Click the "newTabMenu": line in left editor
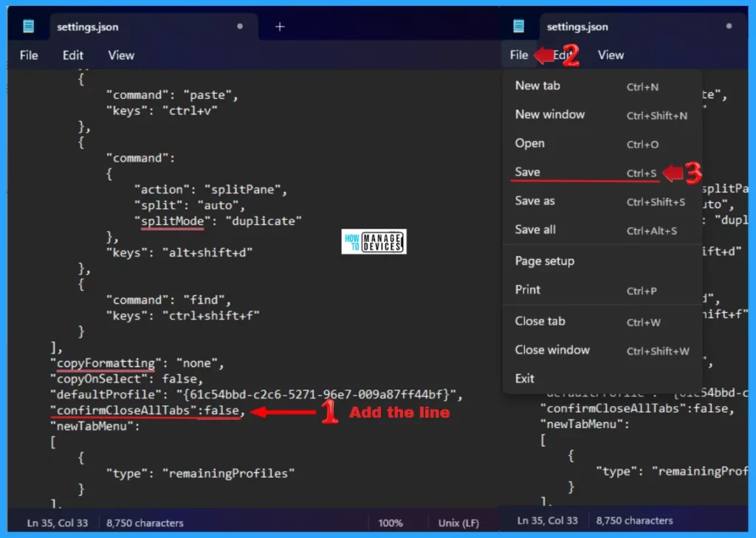 [x=95, y=426]
